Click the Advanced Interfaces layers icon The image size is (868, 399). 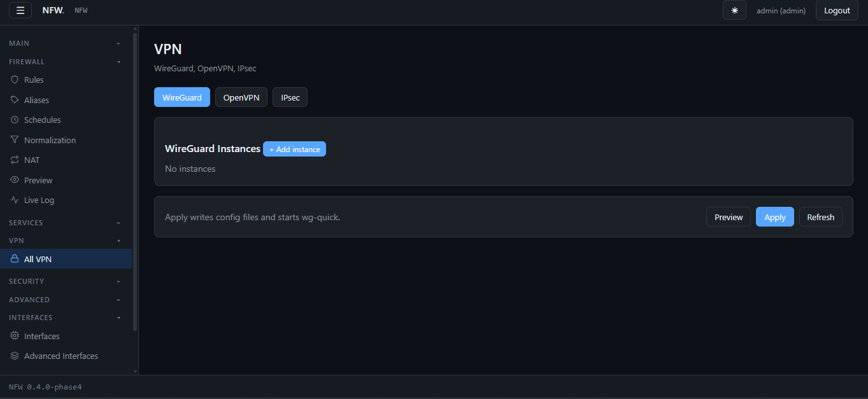[15, 356]
